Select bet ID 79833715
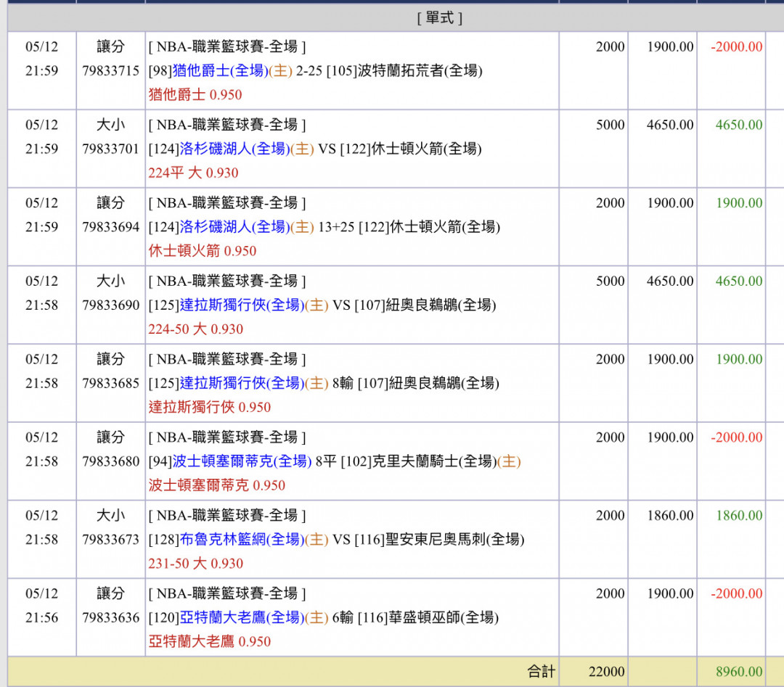 [110, 70]
